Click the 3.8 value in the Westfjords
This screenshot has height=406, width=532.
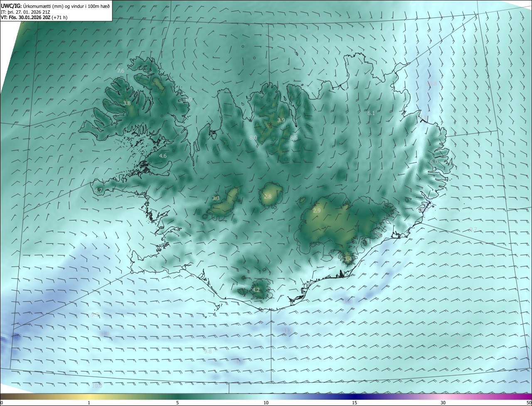127,103
